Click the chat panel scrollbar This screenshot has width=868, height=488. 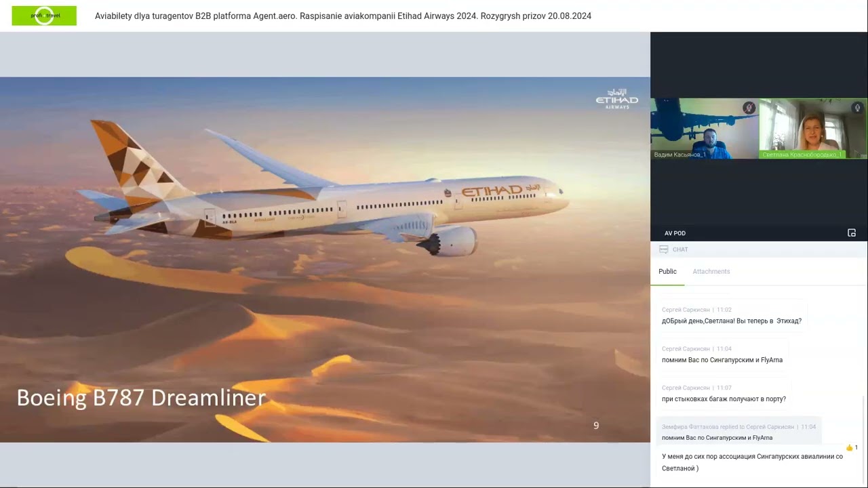point(864,441)
